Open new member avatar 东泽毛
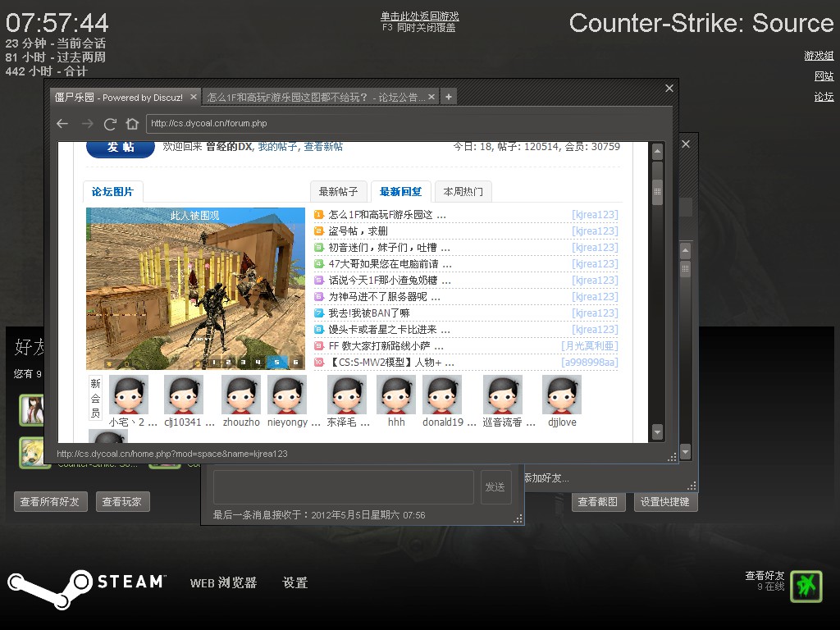Image resolution: width=840 pixels, height=630 pixels. 347,395
